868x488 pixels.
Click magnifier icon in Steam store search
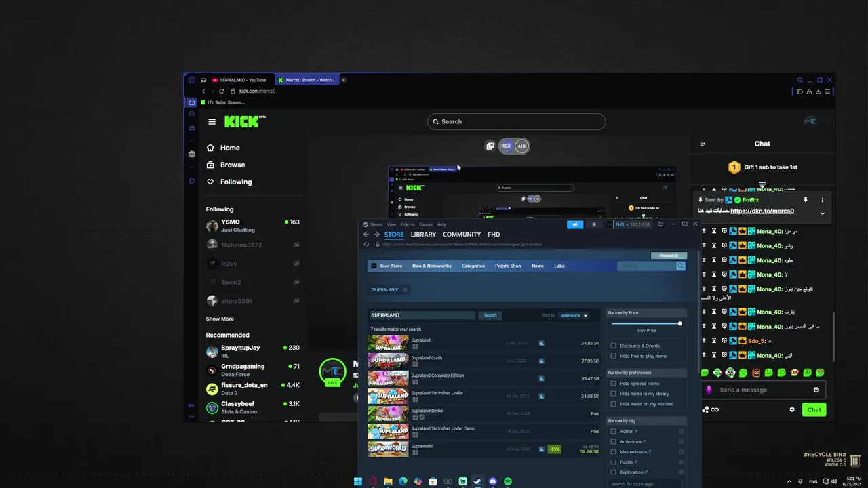click(x=680, y=266)
